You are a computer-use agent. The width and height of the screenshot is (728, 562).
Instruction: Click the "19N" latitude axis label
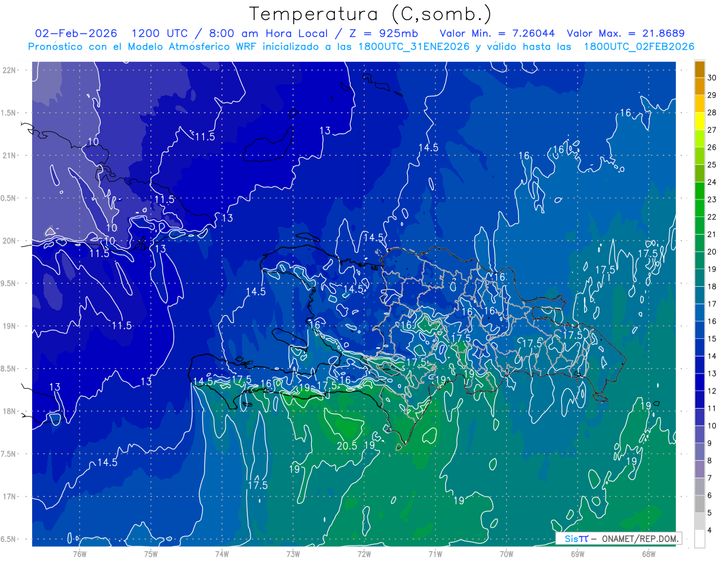[10, 326]
